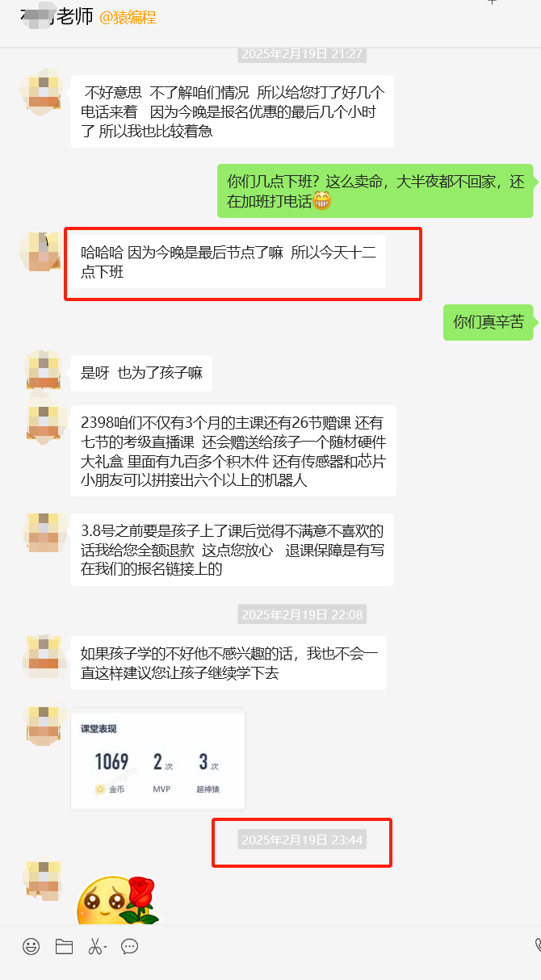The width and height of the screenshot is (541, 980).
Task: Click the timestamp 2025年2月19日 23:44
Action: (x=302, y=840)
